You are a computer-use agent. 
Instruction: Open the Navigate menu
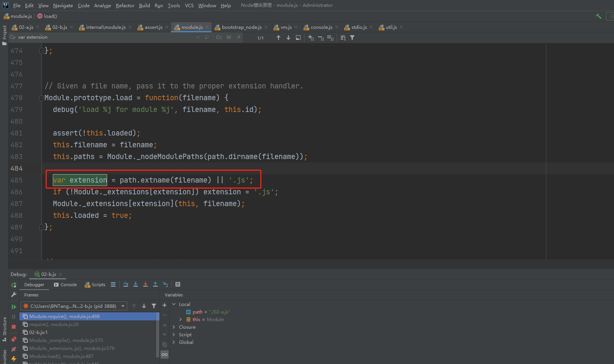point(63,5)
